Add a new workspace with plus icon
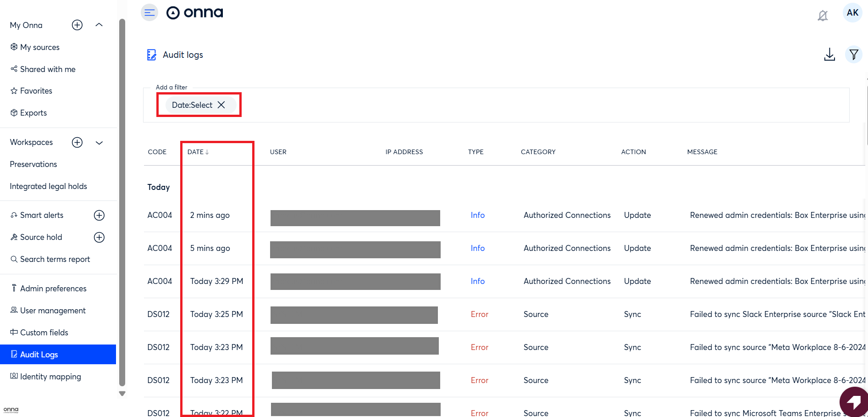The width and height of the screenshot is (868, 417). coord(77,143)
